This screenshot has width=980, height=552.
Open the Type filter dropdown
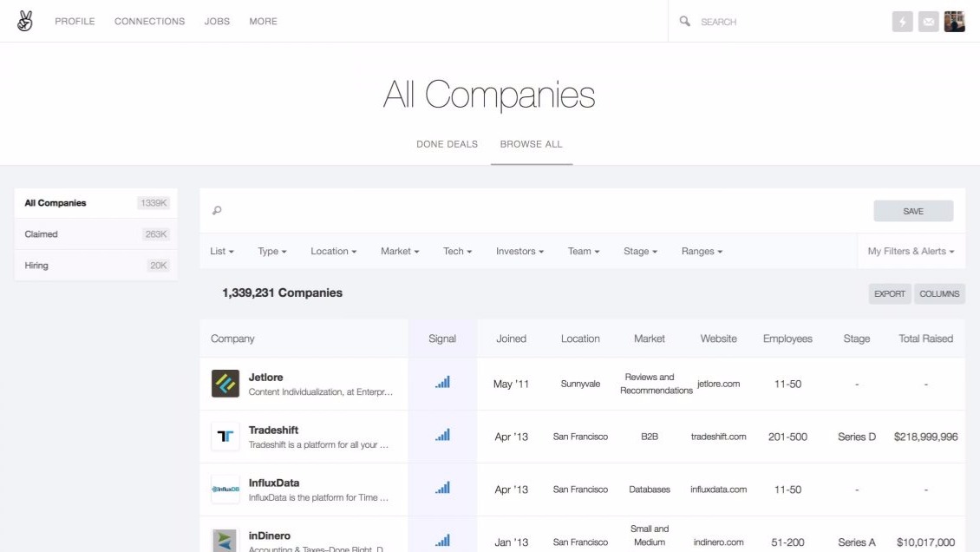272,252
